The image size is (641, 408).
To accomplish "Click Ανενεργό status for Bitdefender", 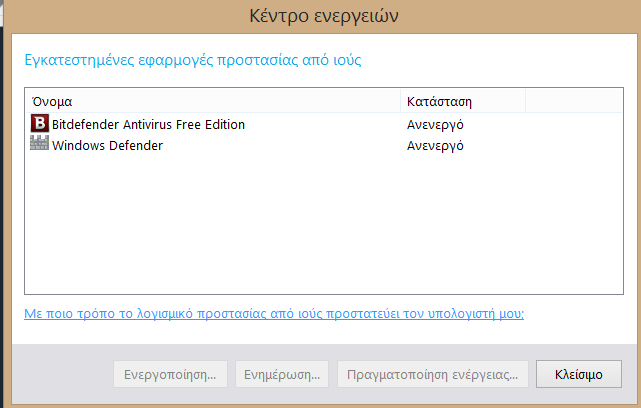I will [x=435, y=124].
